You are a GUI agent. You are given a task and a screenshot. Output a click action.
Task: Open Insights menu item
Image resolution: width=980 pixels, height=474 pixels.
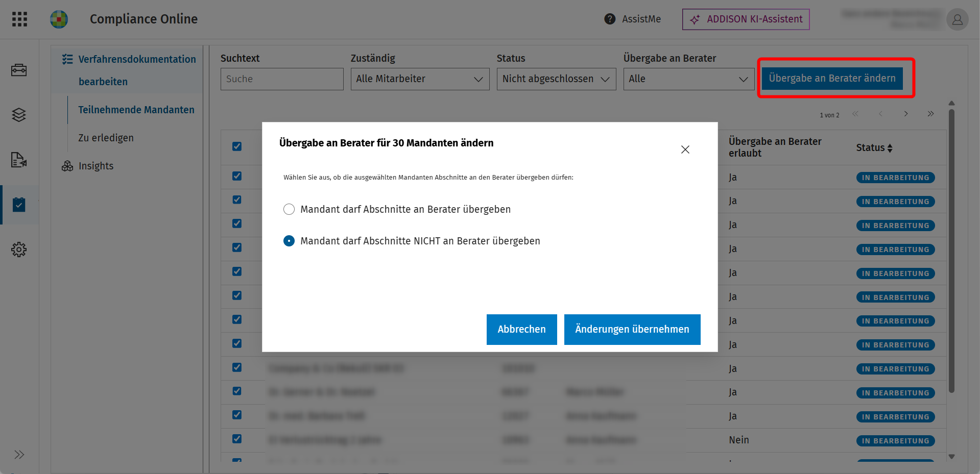click(x=96, y=166)
